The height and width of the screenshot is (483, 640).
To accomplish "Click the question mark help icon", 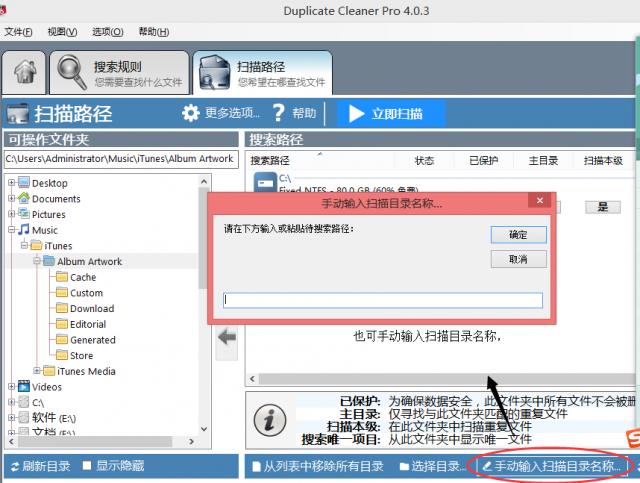I will [x=278, y=113].
